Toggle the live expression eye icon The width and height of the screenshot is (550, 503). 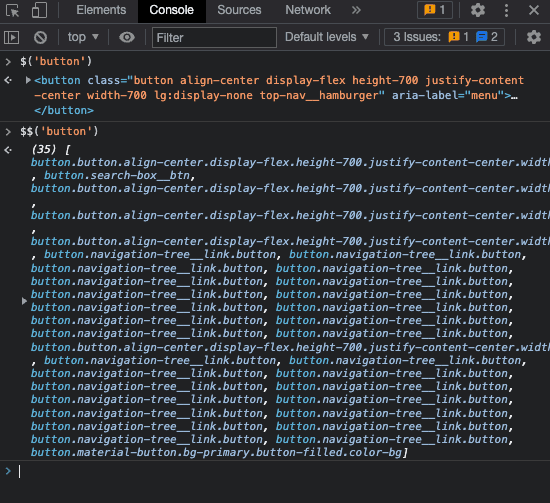click(x=127, y=37)
